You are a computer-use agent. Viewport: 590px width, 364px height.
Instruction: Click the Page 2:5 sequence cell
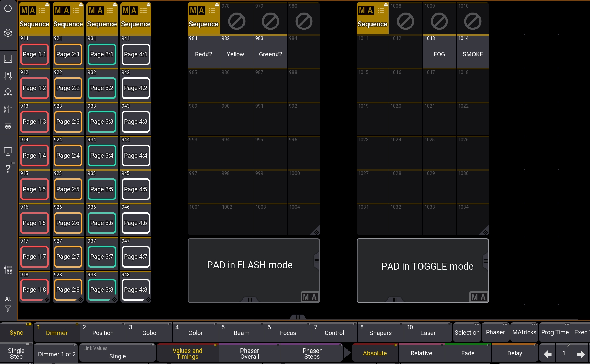68,189
